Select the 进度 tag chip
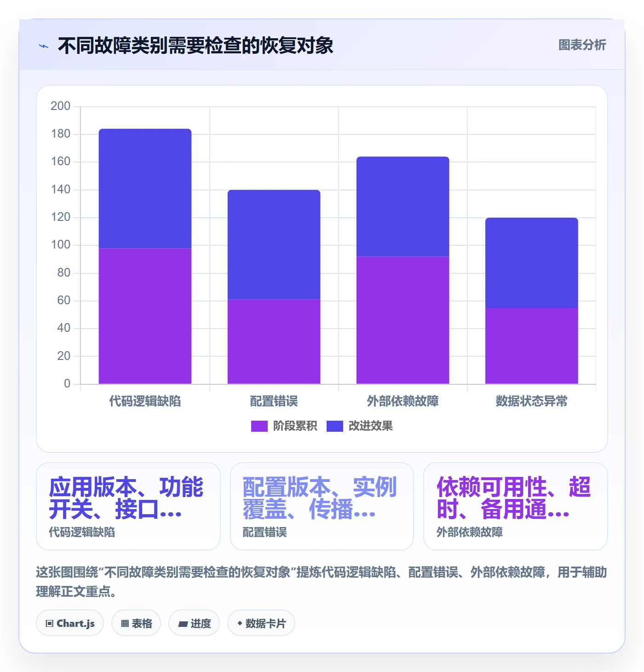 [194, 623]
